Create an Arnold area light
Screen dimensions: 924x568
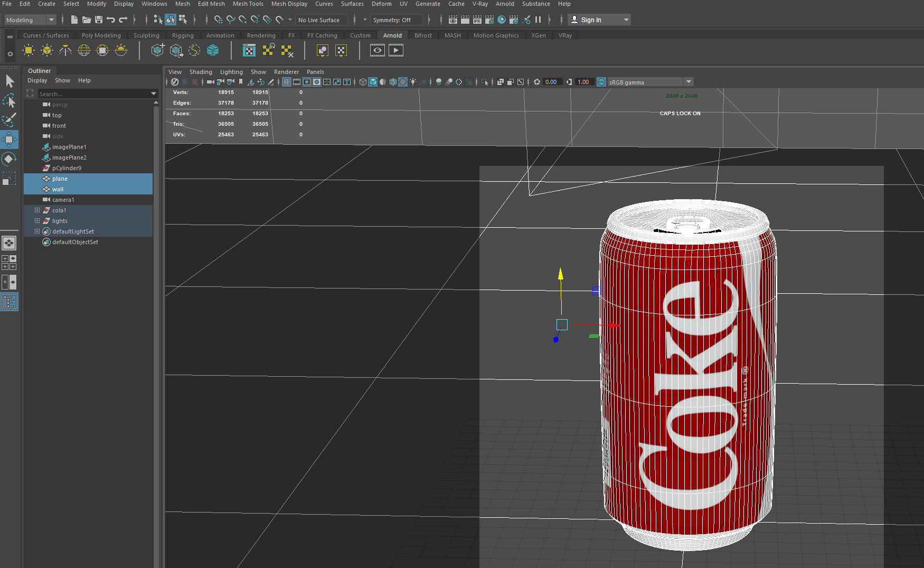click(29, 51)
